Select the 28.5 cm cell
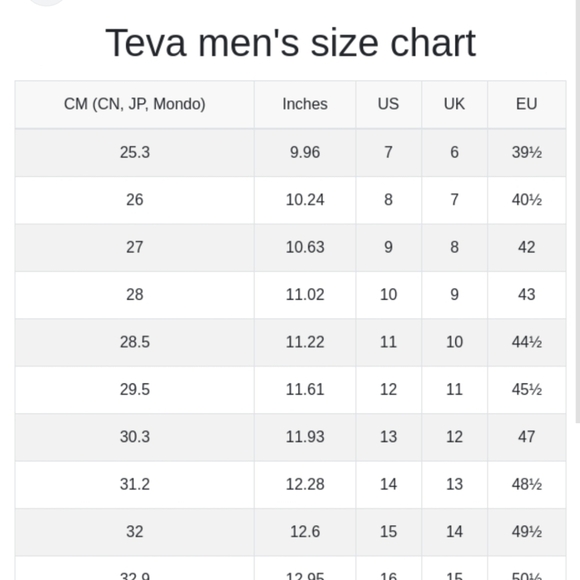Image resolution: width=580 pixels, height=580 pixels. [135, 342]
